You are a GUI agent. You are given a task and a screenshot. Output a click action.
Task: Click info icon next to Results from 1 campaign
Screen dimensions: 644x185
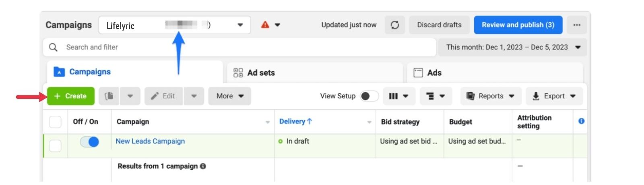coord(203,166)
